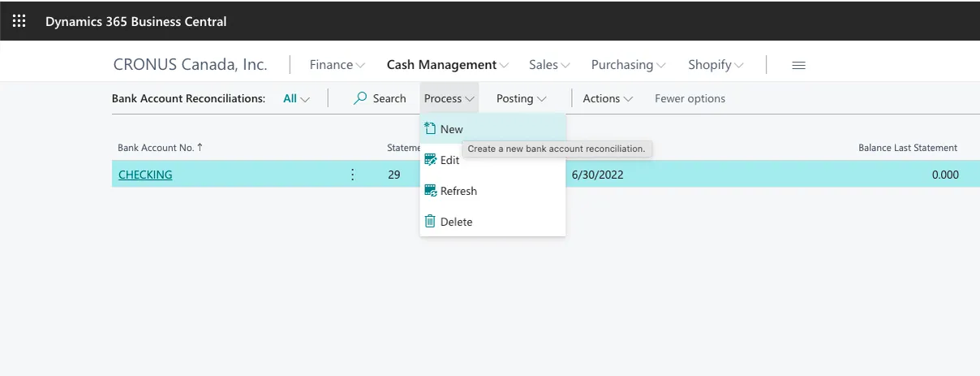Click the New document icon in menu
Screen dimensions: 980x376
431,128
